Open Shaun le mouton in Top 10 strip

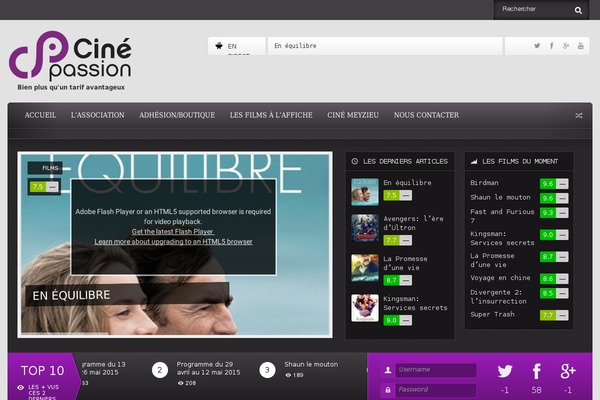[311, 364]
